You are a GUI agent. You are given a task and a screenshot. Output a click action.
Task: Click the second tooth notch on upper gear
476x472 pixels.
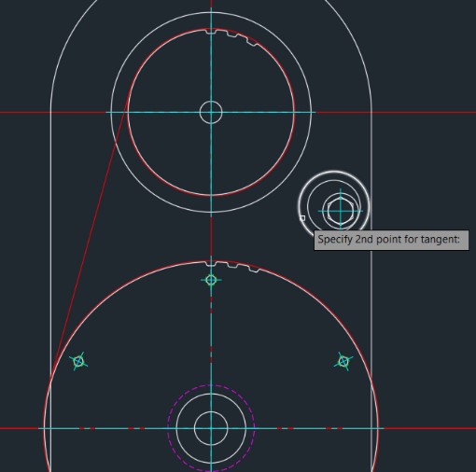(231, 35)
